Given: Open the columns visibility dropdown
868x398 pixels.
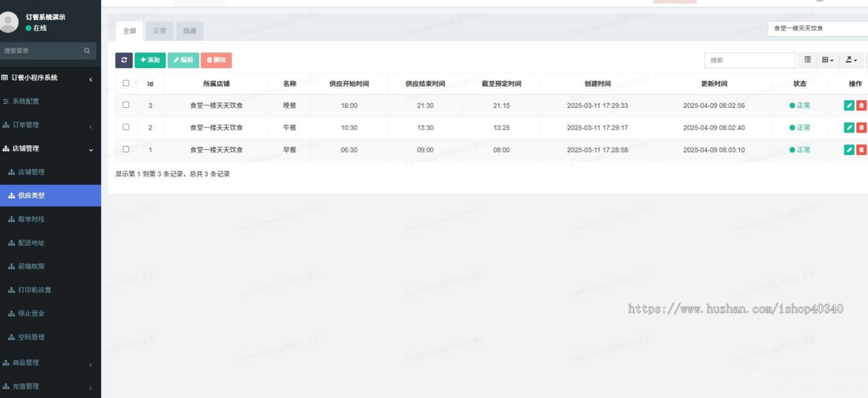Looking at the screenshot, I should [828, 60].
